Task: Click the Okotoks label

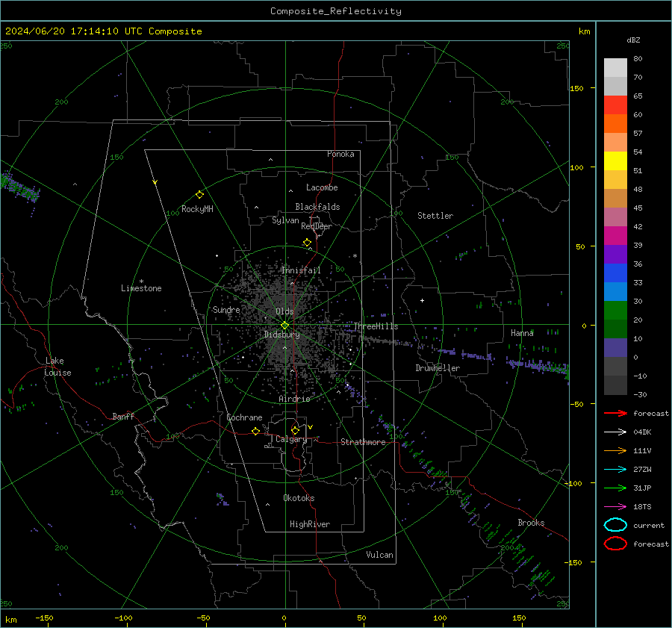Action: click(299, 498)
